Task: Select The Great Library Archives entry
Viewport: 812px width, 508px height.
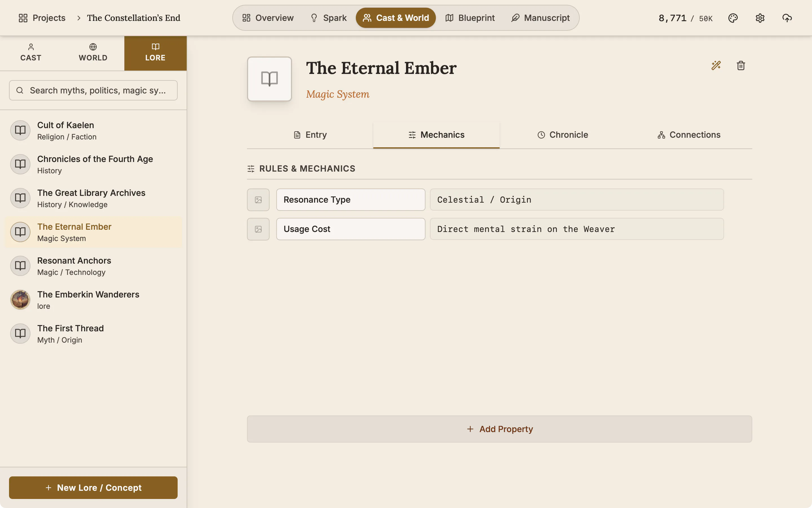Action: click(93, 198)
